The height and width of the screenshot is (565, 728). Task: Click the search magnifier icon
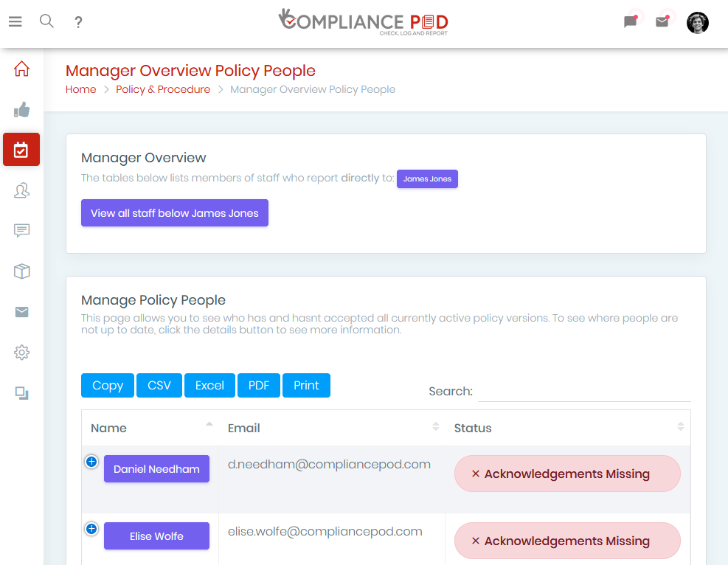pos(46,21)
